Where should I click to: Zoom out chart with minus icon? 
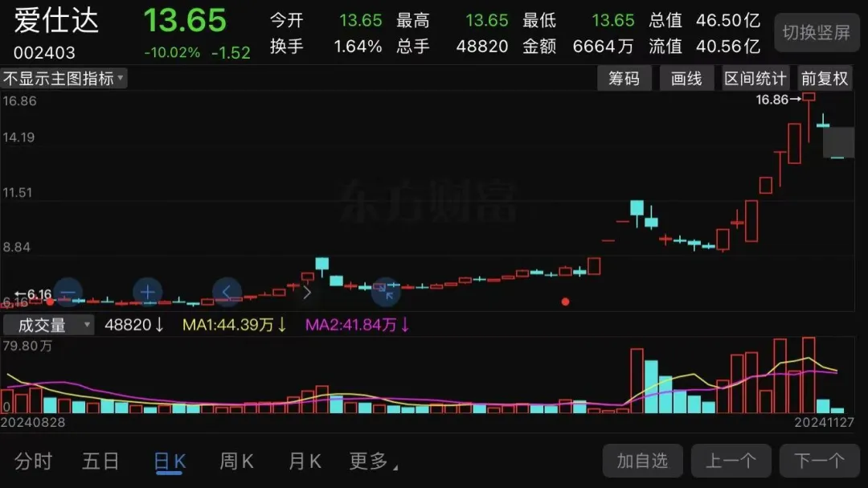click(68, 292)
